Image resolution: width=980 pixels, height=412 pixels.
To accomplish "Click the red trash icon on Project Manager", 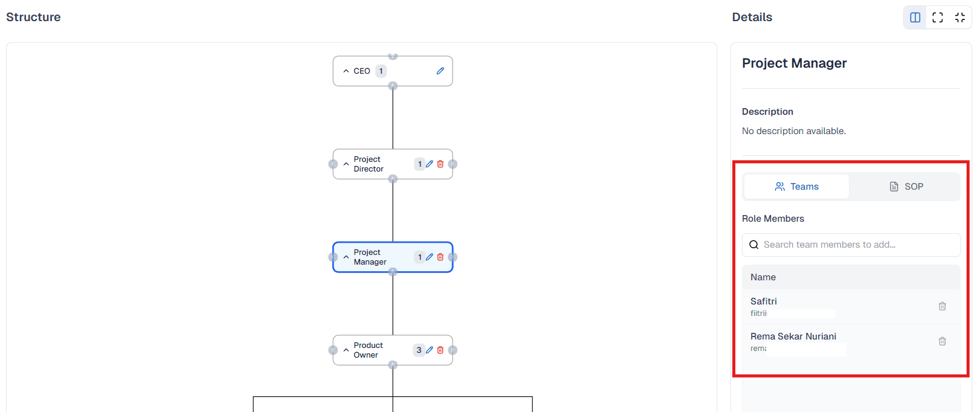I will click(440, 257).
